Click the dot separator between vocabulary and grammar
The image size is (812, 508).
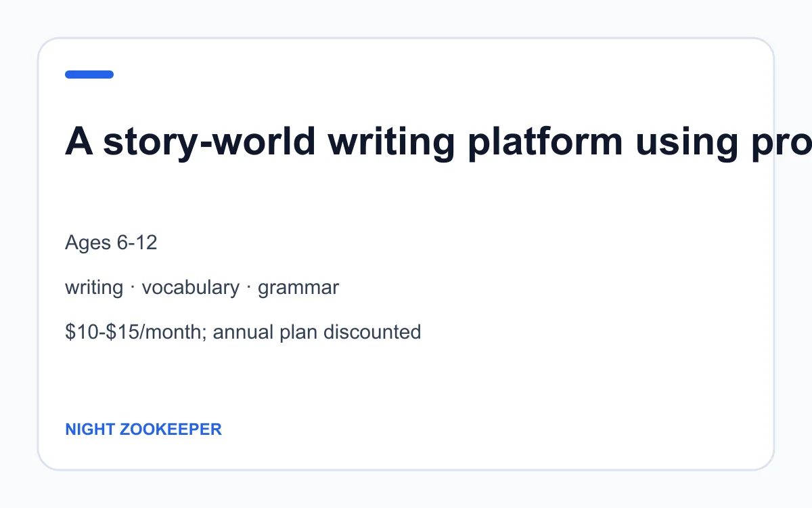click(249, 288)
